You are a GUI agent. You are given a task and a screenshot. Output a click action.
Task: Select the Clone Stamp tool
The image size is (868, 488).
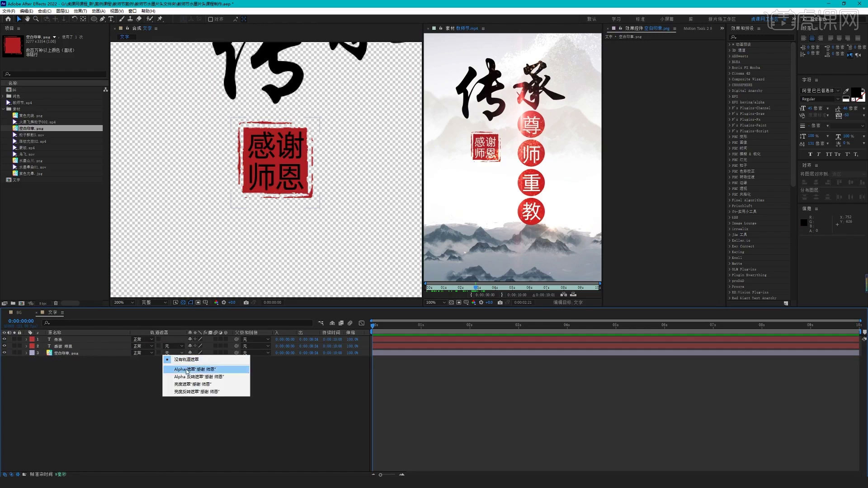[130, 19]
